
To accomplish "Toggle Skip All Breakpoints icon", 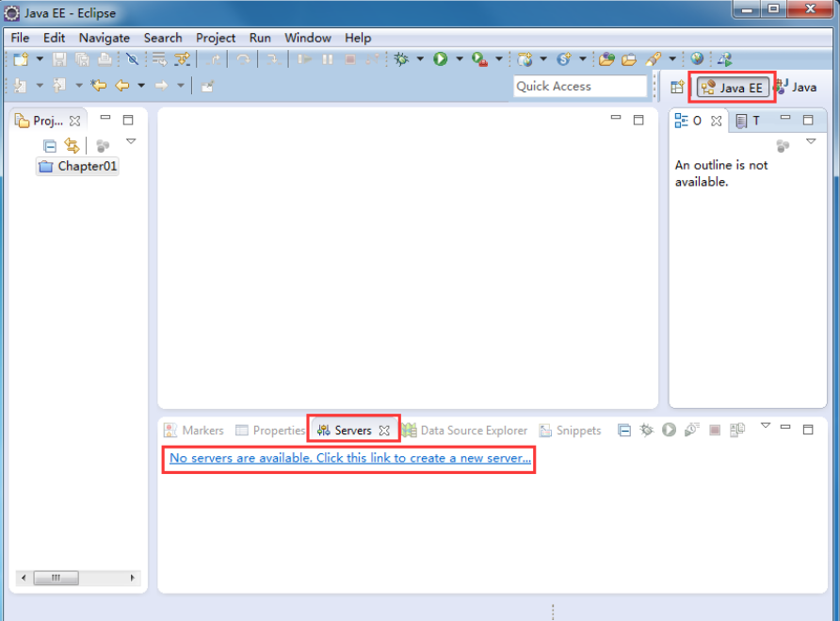I will (132, 59).
